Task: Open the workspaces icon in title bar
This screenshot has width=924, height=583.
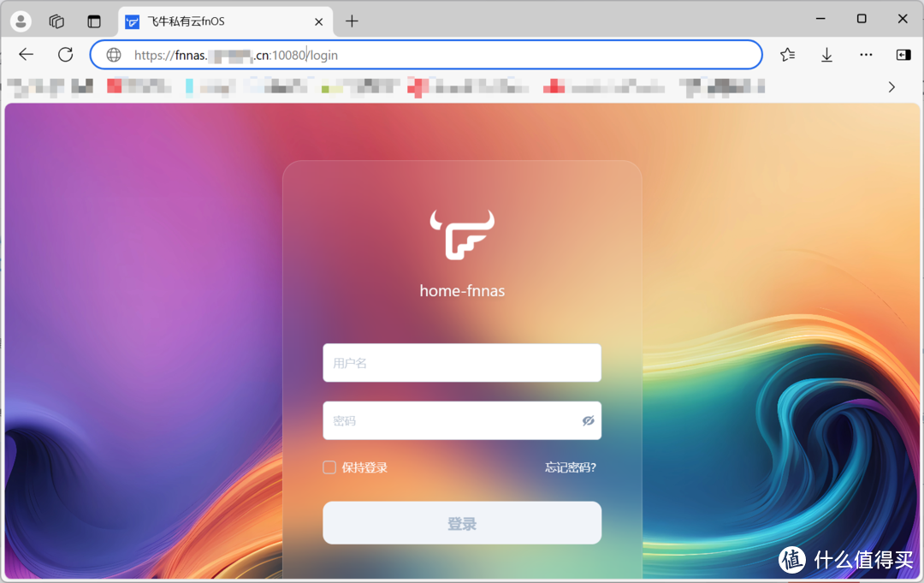Action: tap(56, 21)
